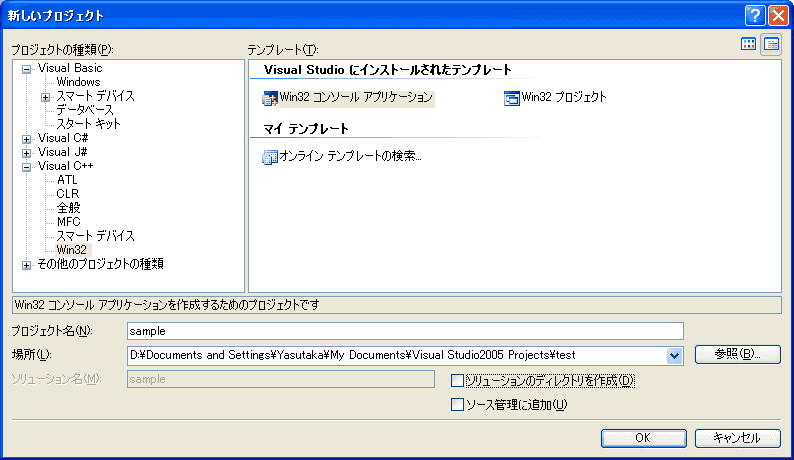Expand スマート デバイス under Visual Basic
This screenshot has height=460, width=794.
(46, 97)
